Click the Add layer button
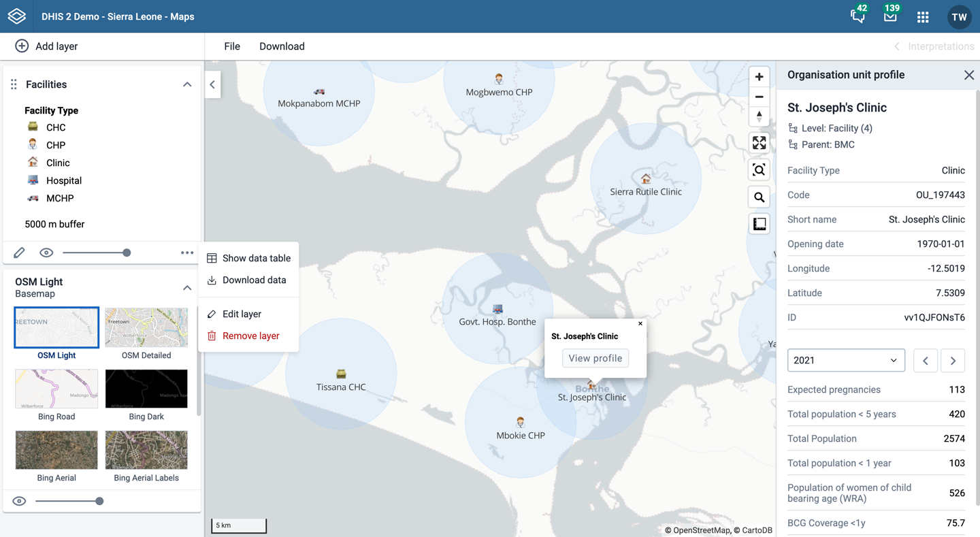Image resolution: width=980 pixels, height=537 pixels. point(46,46)
